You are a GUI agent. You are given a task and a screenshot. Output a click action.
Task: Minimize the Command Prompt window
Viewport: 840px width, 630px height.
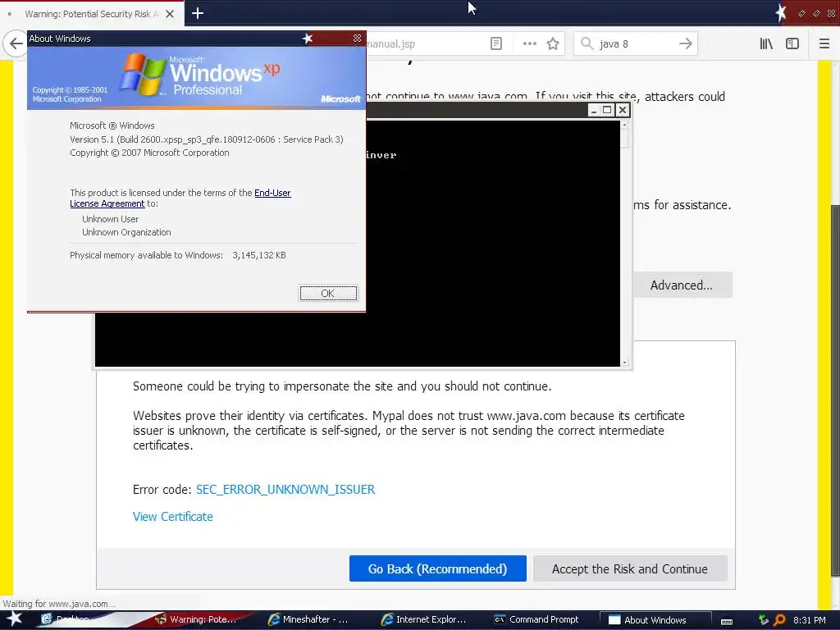tap(594, 111)
